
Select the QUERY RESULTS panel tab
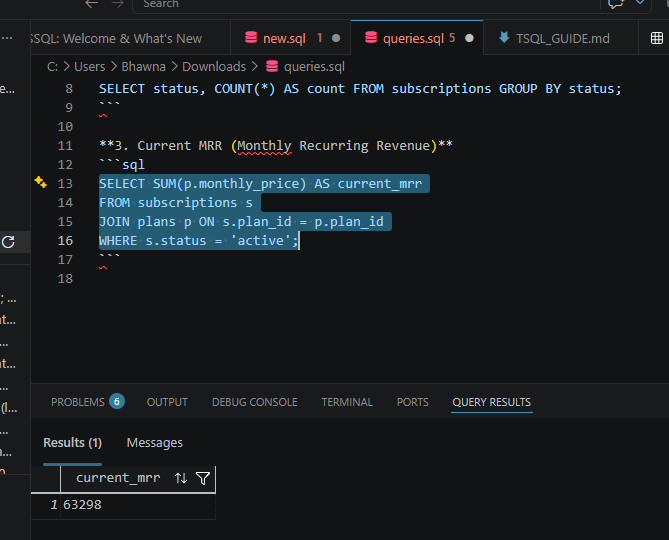pyautogui.click(x=492, y=402)
